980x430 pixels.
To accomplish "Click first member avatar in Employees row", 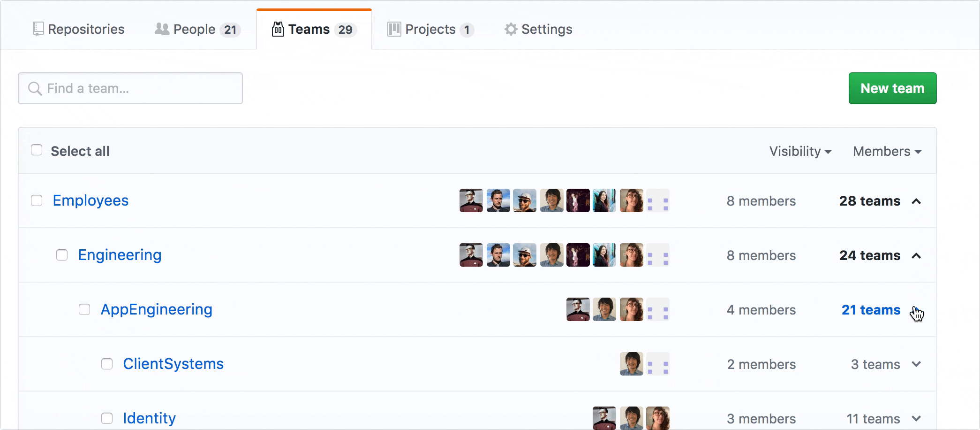I will (471, 201).
